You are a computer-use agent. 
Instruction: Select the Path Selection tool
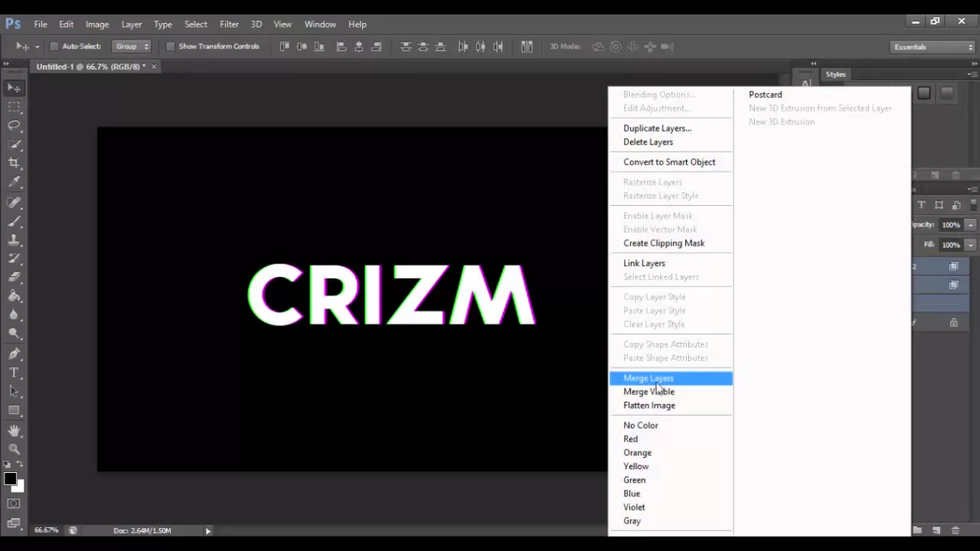coord(14,392)
